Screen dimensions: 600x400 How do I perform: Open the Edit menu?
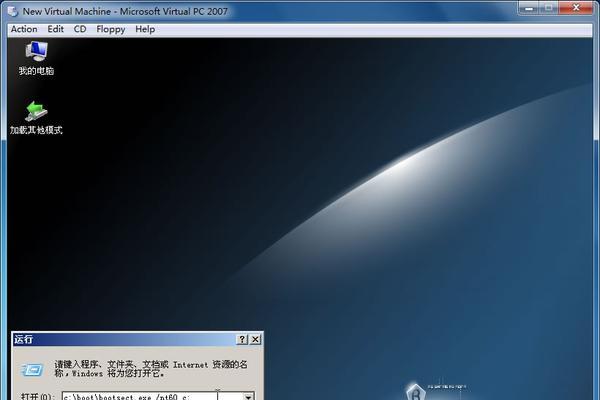tap(55, 29)
